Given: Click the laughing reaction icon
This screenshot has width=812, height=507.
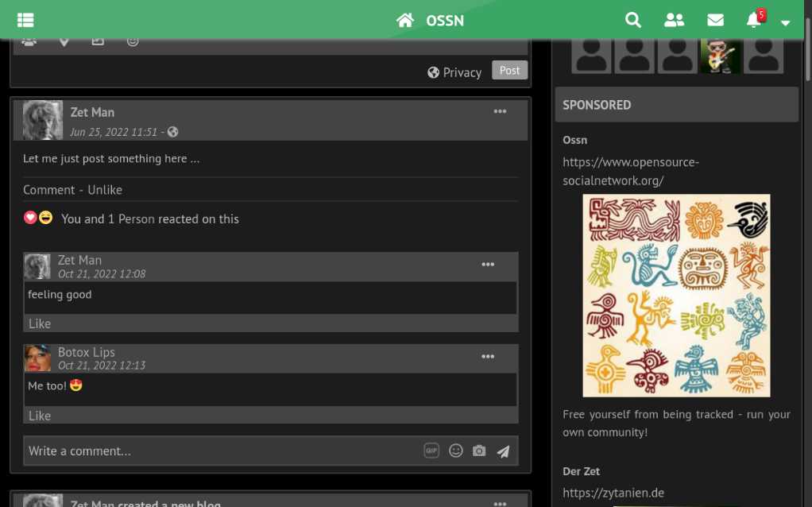Looking at the screenshot, I should [x=45, y=218].
